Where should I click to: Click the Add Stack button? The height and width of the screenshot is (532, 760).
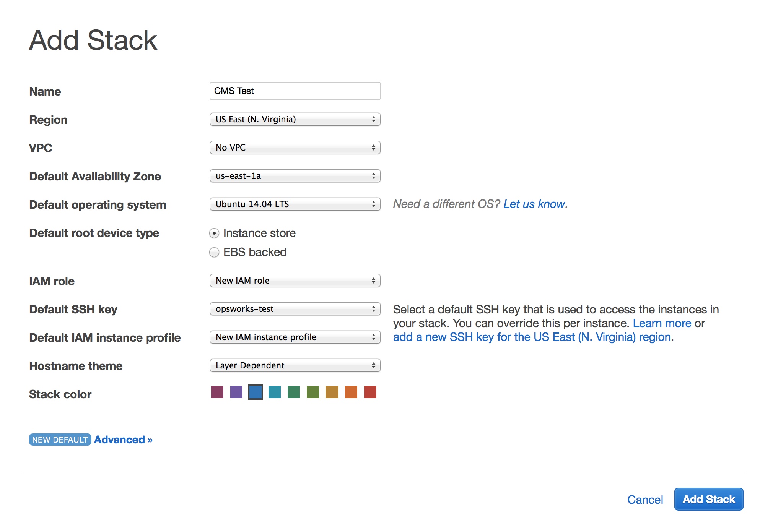[x=709, y=499]
